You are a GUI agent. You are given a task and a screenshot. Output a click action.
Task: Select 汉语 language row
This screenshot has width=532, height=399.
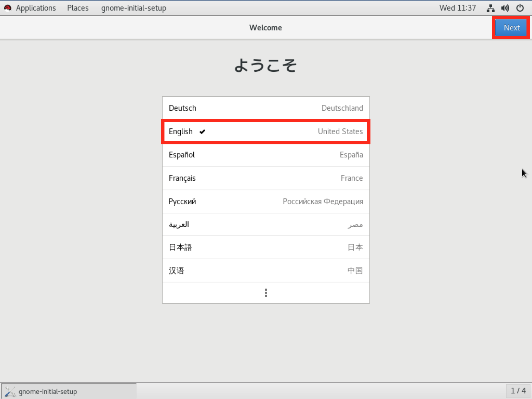tap(266, 271)
